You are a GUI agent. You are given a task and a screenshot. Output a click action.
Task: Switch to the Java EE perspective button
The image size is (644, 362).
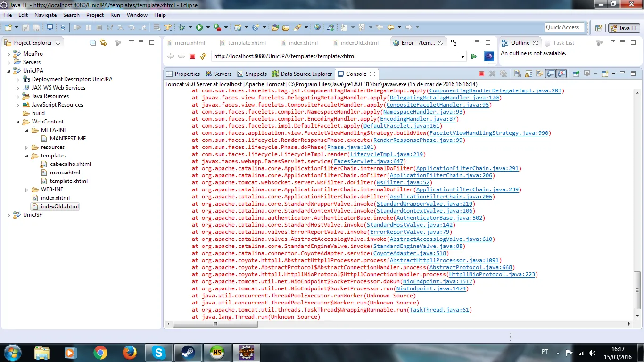pyautogui.click(x=624, y=28)
